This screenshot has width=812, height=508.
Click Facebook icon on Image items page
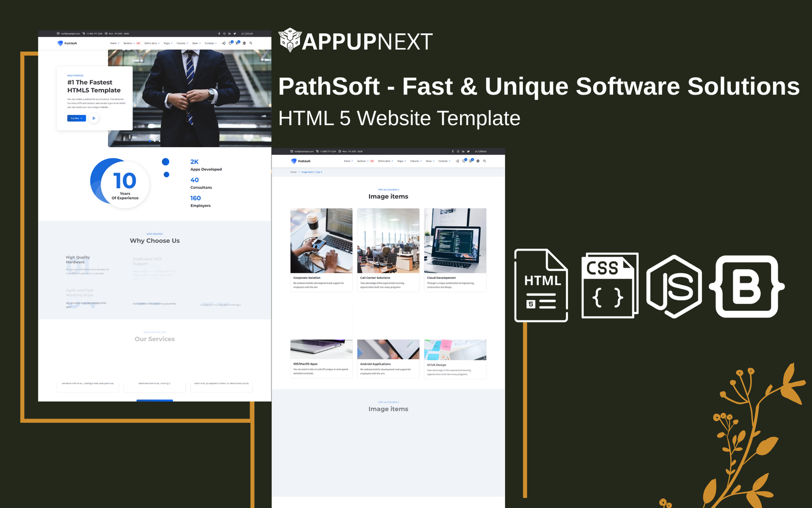coord(453,151)
